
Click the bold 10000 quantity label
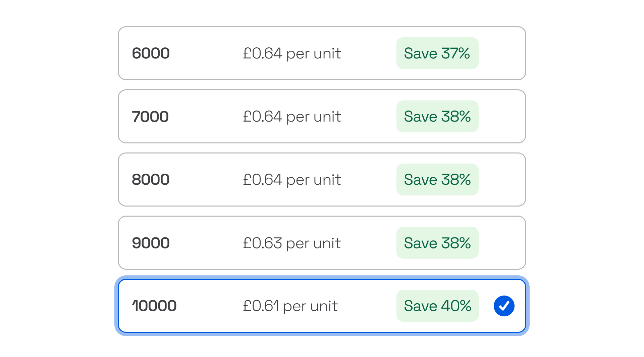[154, 306]
